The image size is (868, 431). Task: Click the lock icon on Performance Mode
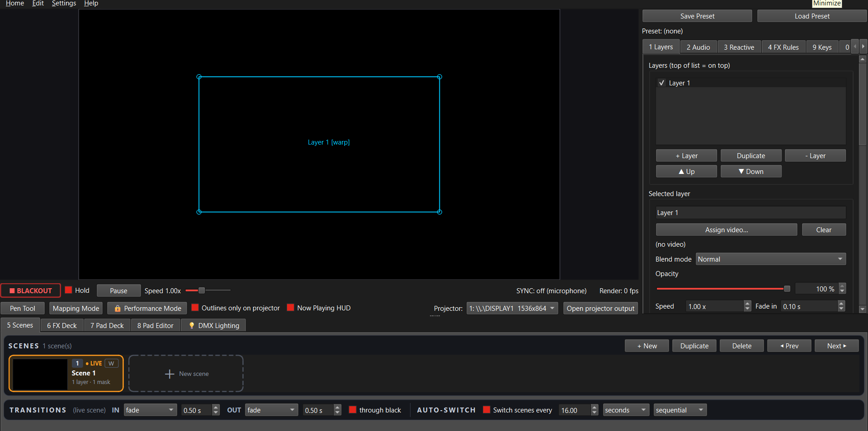(118, 309)
